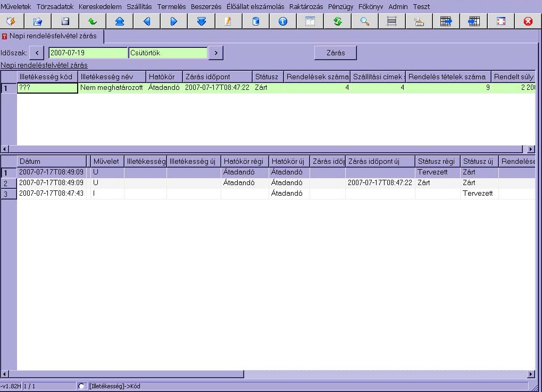Click the edit pencil note icon

pos(228,21)
